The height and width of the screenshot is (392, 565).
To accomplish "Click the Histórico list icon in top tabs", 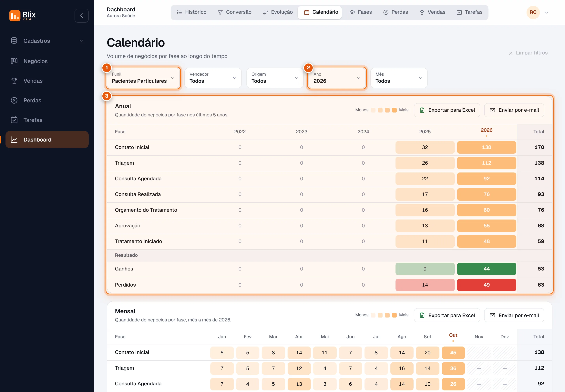I will click(180, 12).
